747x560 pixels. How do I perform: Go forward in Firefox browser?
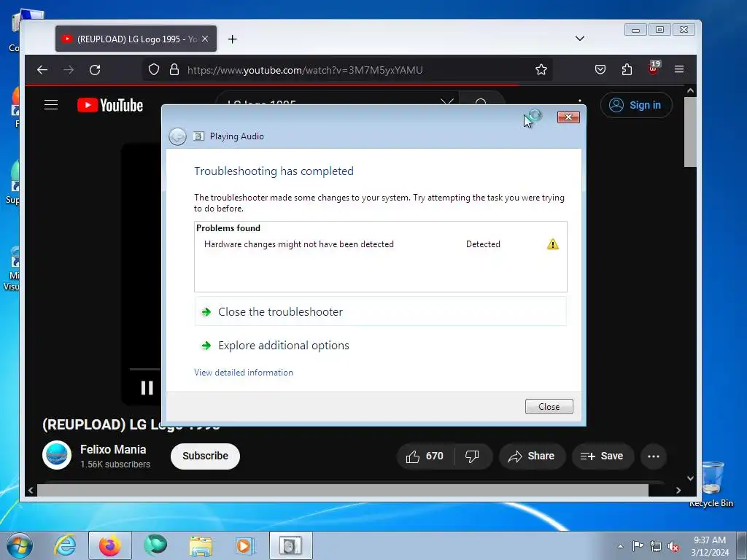(69, 70)
